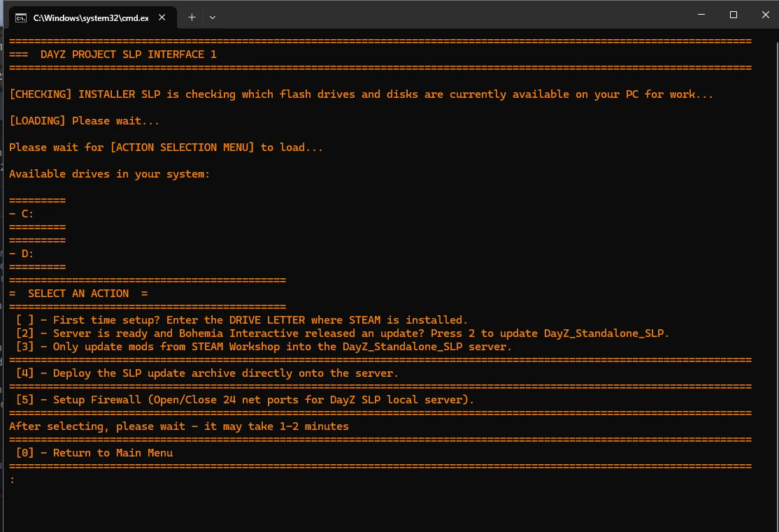779x532 pixels.
Task: Close the cmd.exe tab
Action: (x=162, y=17)
